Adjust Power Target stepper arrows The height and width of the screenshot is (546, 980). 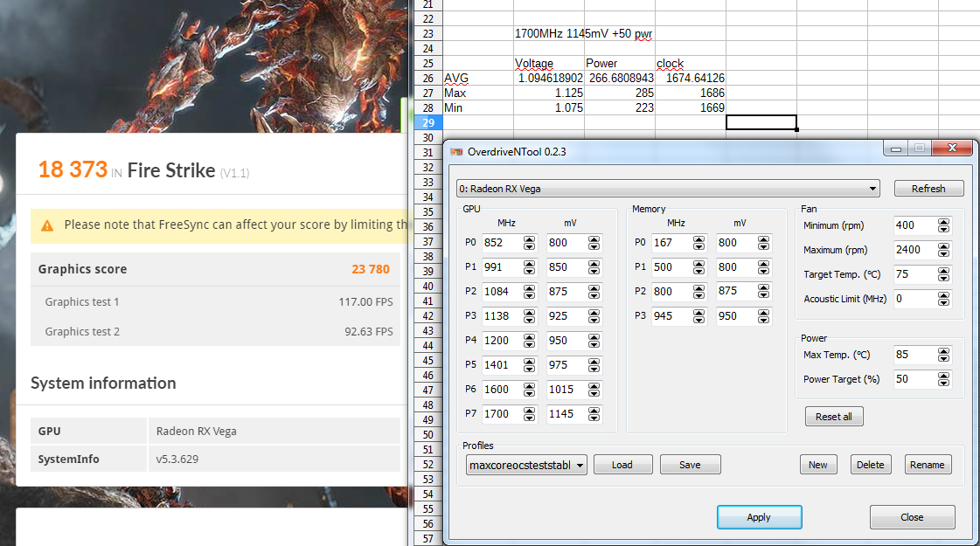pyautogui.click(x=944, y=378)
